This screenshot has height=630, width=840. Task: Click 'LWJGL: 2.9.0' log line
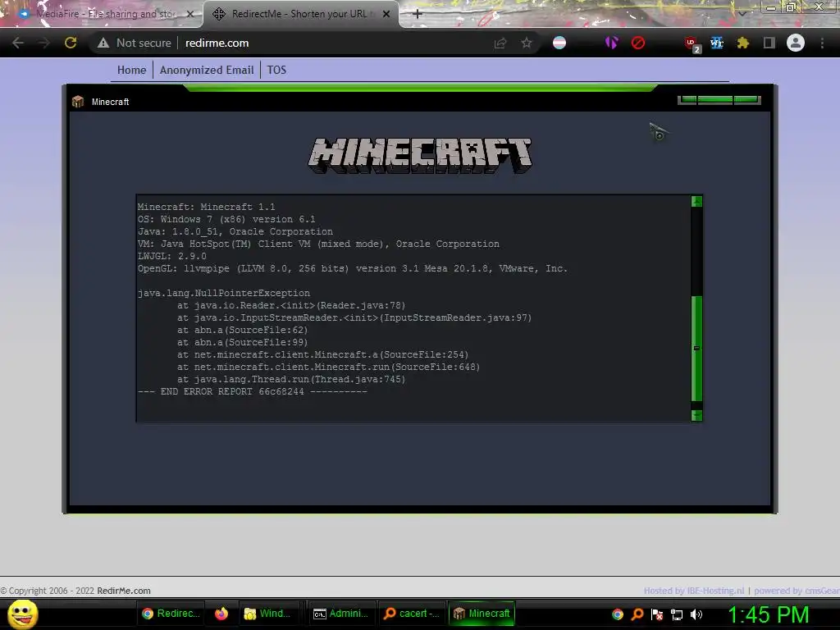[172, 256]
